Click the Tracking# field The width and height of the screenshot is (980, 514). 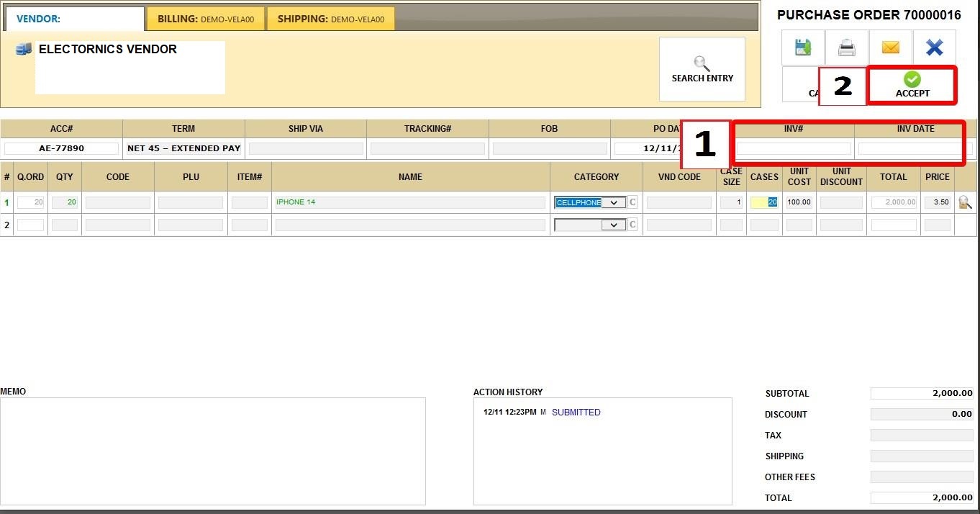tap(427, 149)
